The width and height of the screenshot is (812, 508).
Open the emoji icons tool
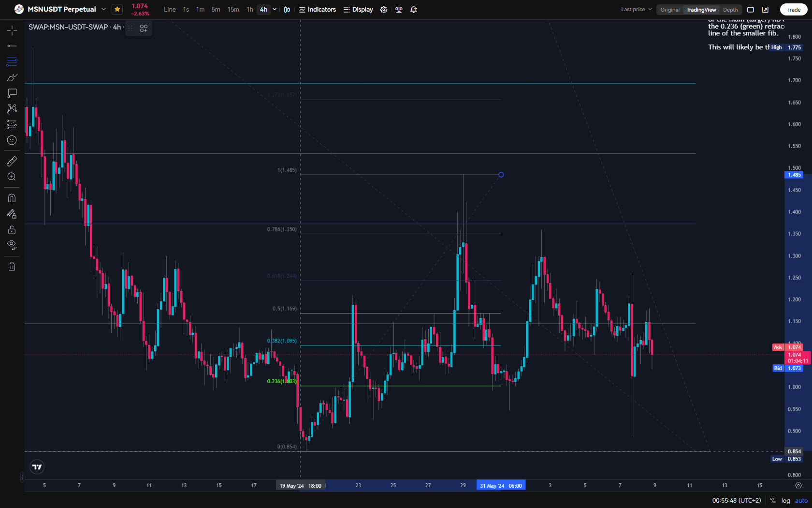click(12, 140)
